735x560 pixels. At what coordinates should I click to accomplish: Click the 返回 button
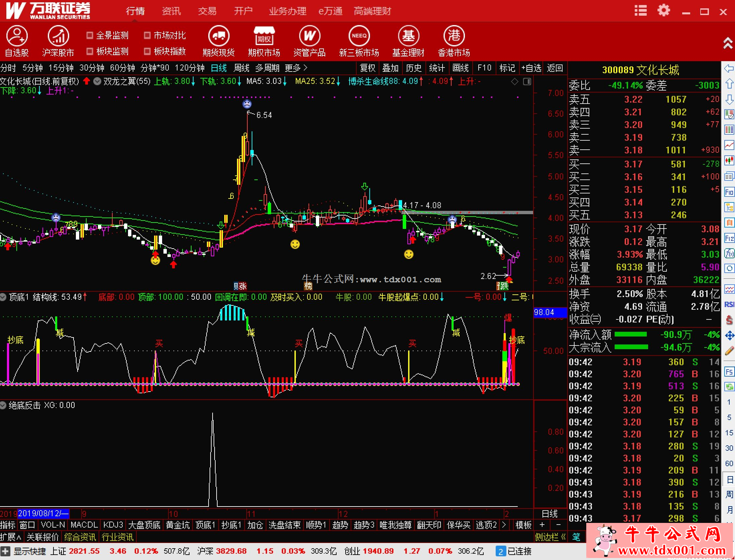click(x=555, y=68)
